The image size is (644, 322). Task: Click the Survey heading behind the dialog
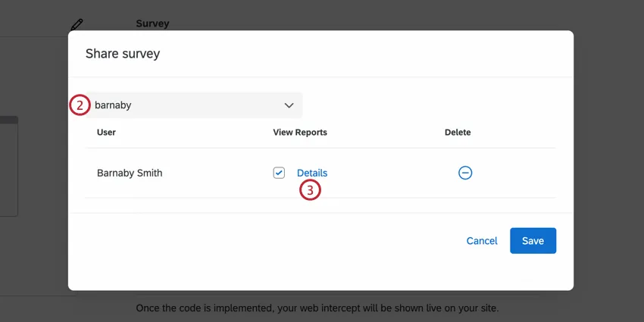pos(152,23)
